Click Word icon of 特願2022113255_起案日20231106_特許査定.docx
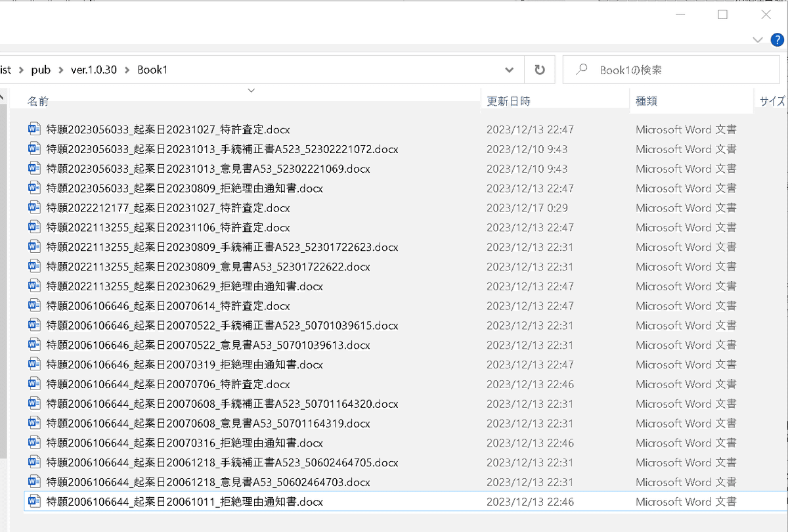Viewport: 788px width, 532px height. pos(34,227)
